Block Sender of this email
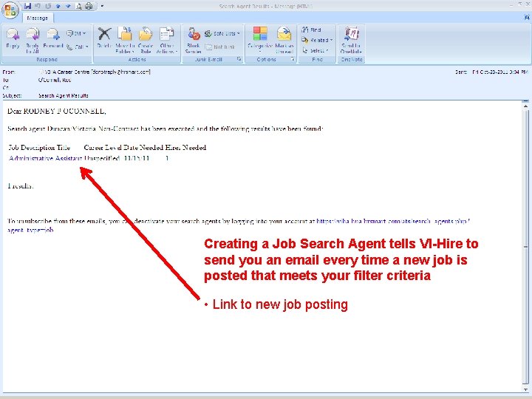This screenshot has width=532, height=399. pyautogui.click(x=194, y=39)
